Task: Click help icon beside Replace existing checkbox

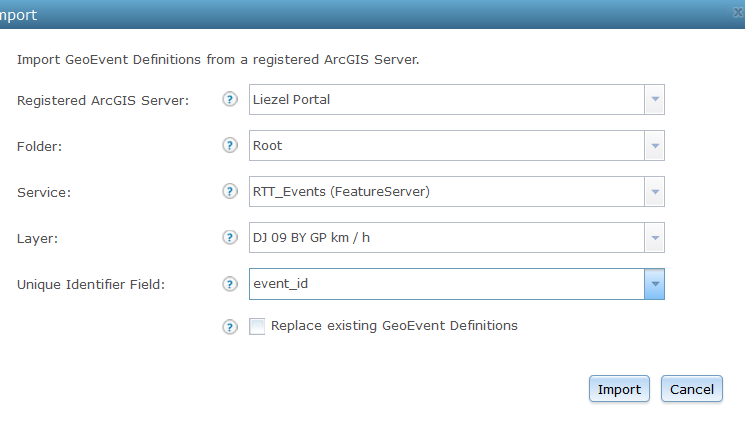Action: (230, 327)
